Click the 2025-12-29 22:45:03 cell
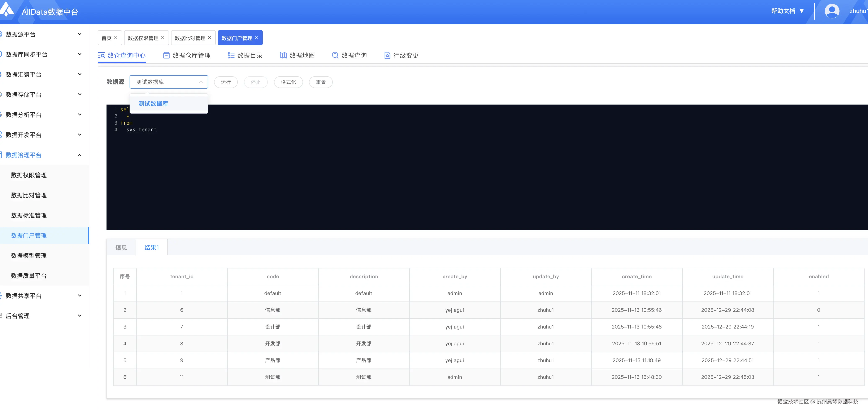The width and height of the screenshot is (868, 414). 728,377
